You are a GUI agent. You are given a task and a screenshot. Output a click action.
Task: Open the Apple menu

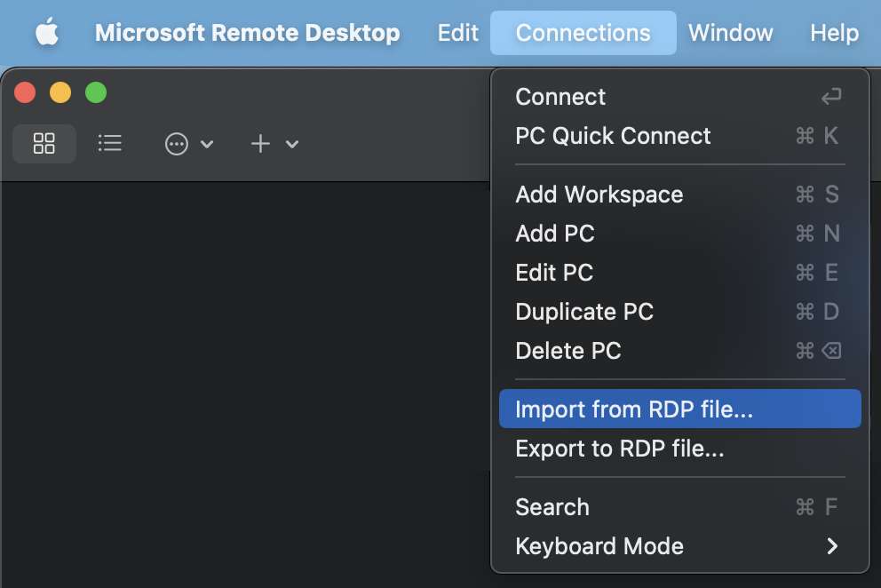point(47,31)
